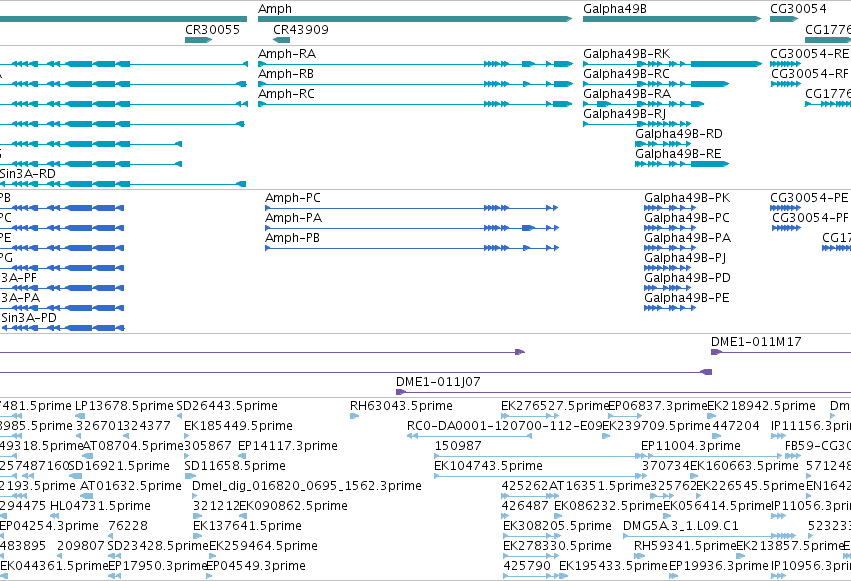Select the EP14117.3prime EST

pos(242,456)
